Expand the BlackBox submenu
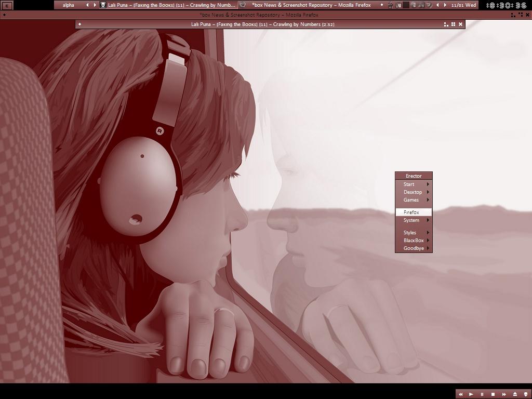 [x=414, y=240]
